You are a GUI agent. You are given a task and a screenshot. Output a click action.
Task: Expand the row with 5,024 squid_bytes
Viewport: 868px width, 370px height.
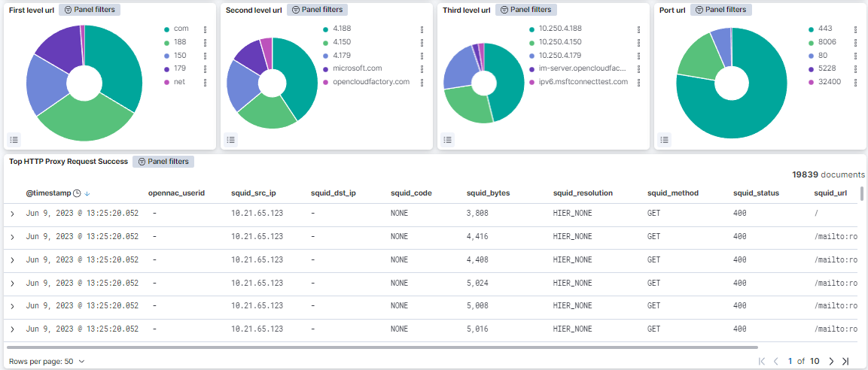[x=12, y=284]
